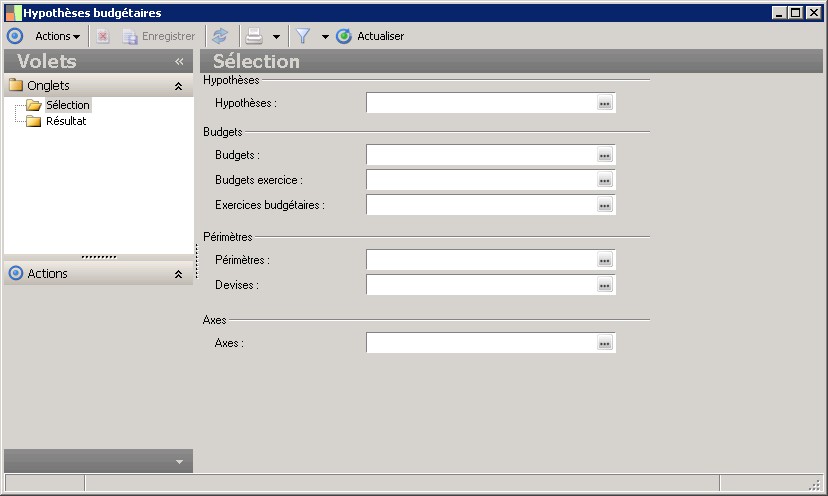This screenshot has height=496, width=828.
Task: Click the Onglets section header label
Action: coord(48,85)
